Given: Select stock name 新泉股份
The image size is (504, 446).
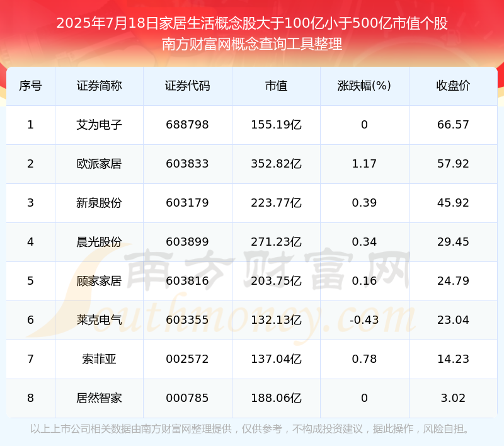Looking at the screenshot, I should [x=99, y=203].
